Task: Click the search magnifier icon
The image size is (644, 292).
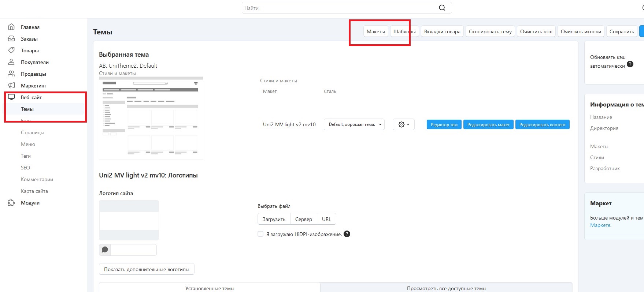Action: point(442,8)
